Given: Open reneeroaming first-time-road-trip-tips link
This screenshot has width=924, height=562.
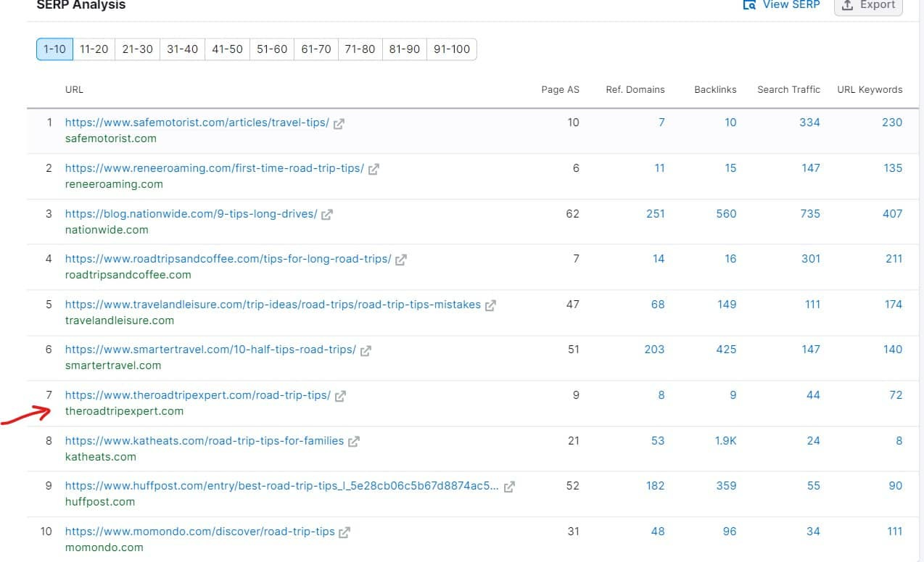Looking at the screenshot, I should point(214,168).
